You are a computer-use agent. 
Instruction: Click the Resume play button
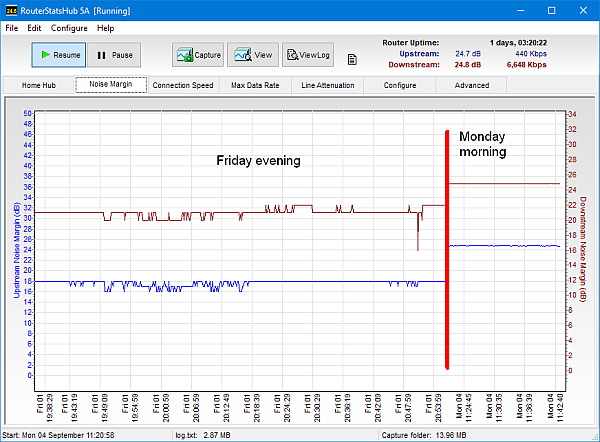(x=57, y=55)
